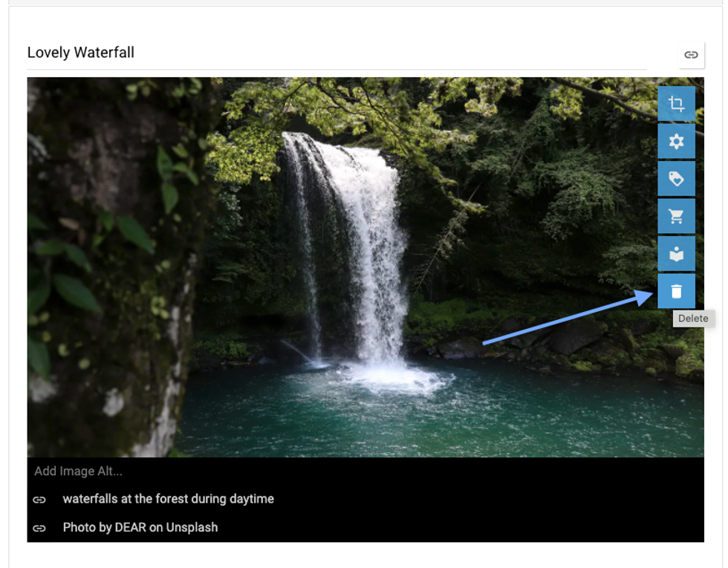
Task: Edit the Lovely Waterfall title field
Action: click(x=337, y=53)
